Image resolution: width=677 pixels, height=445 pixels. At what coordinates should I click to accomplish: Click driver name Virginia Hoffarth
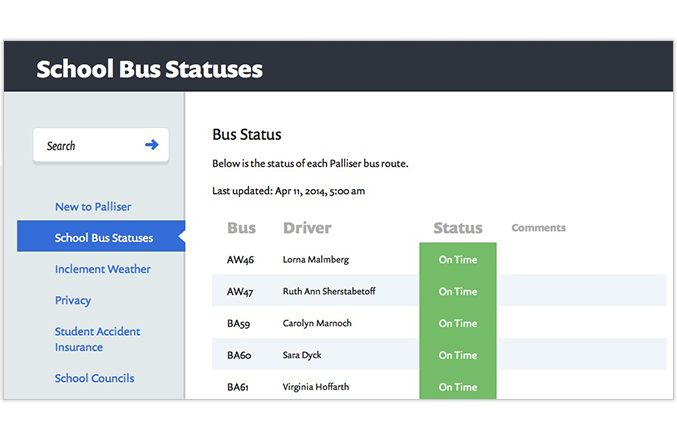(x=316, y=387)
